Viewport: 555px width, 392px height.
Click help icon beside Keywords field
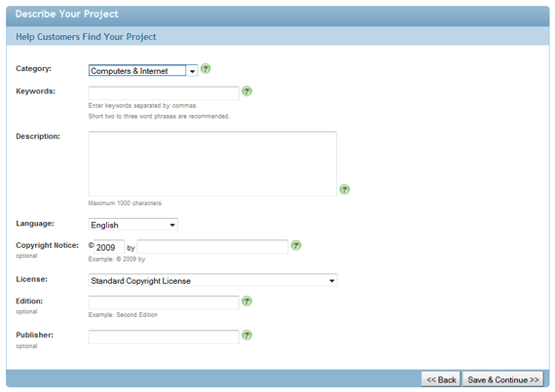[246, 91]
